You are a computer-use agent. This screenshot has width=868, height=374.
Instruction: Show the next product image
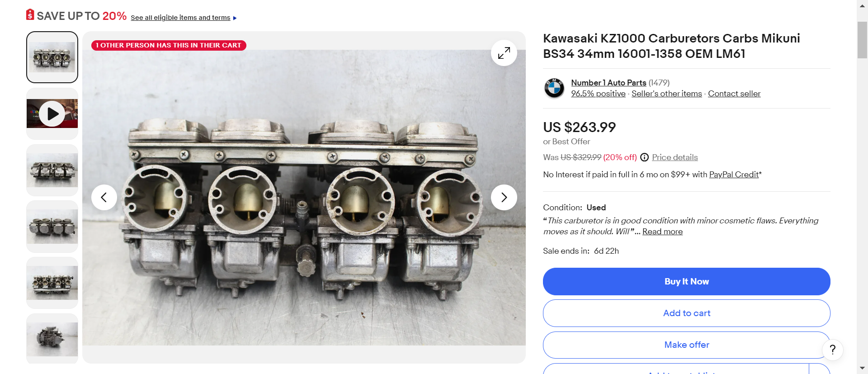[504, 197]
